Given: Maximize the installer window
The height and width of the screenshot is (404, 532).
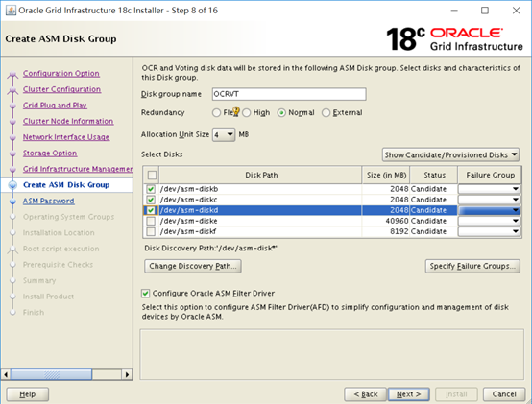Looking at the screenshot, I should (x=485, y=11).
